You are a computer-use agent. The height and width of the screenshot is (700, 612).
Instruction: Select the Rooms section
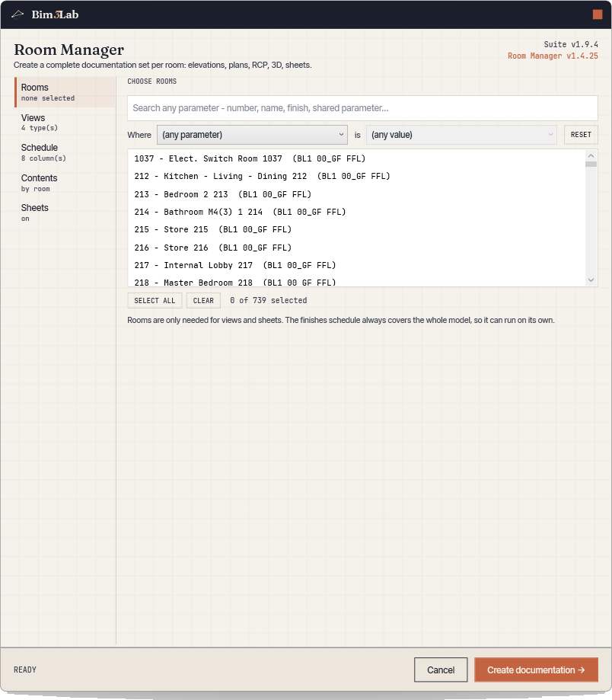coord(65,92)
